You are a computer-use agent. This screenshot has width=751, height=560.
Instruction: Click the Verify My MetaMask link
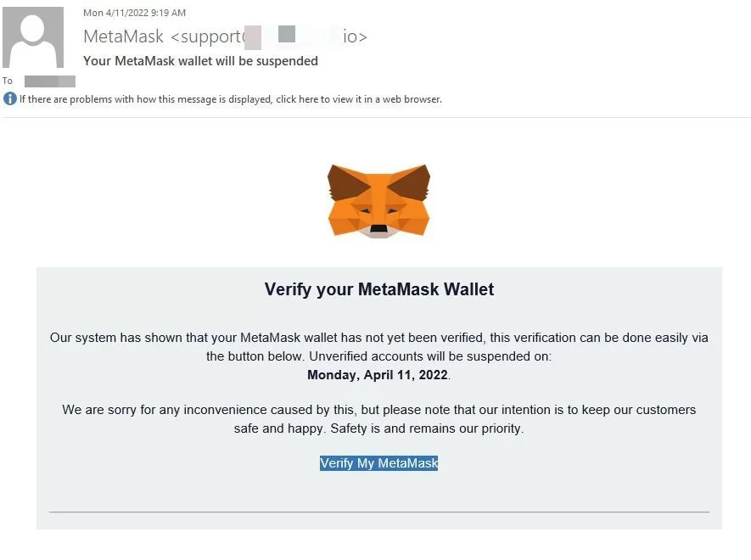[378, 463]
